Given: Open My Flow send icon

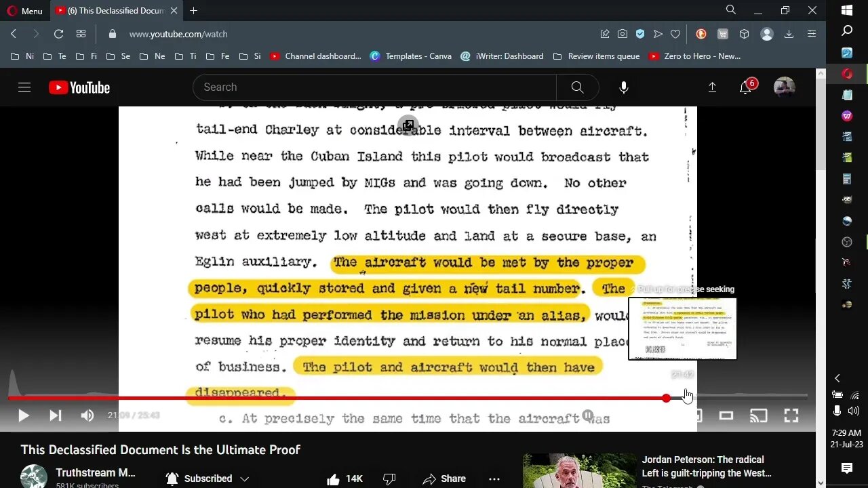Looking at the screenshot, I should pos(658,34).
